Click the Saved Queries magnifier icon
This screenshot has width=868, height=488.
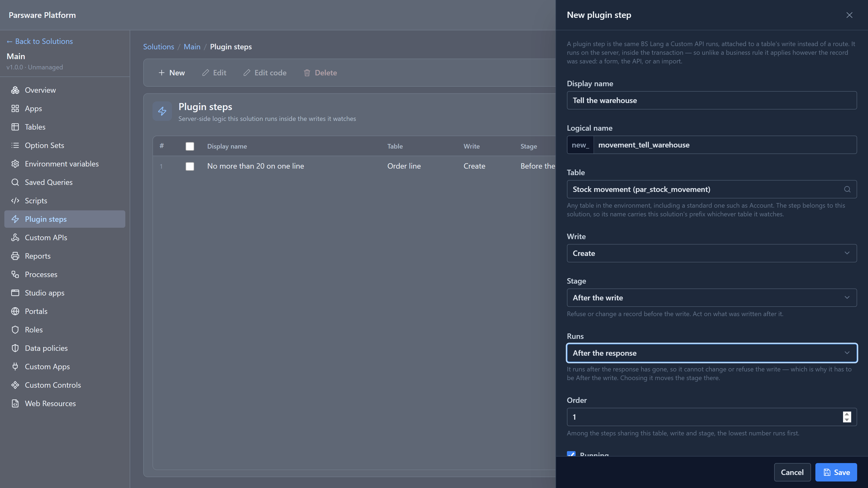pos(15,182)
